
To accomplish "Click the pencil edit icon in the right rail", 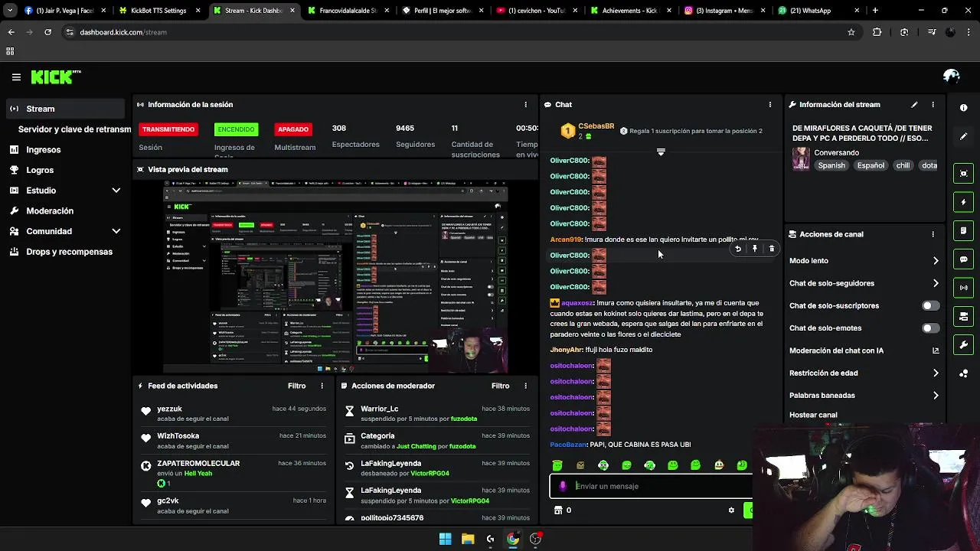I will [x=964, y=136].
